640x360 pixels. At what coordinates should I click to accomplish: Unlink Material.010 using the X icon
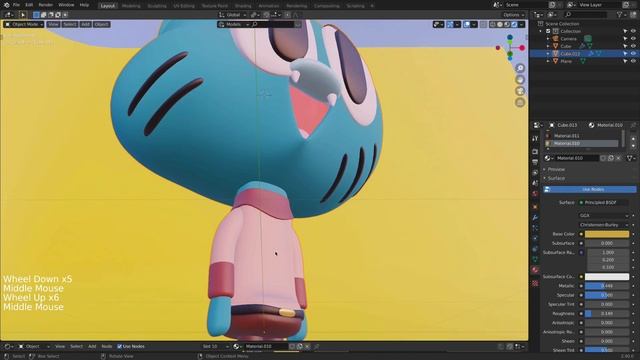[619, 158]
